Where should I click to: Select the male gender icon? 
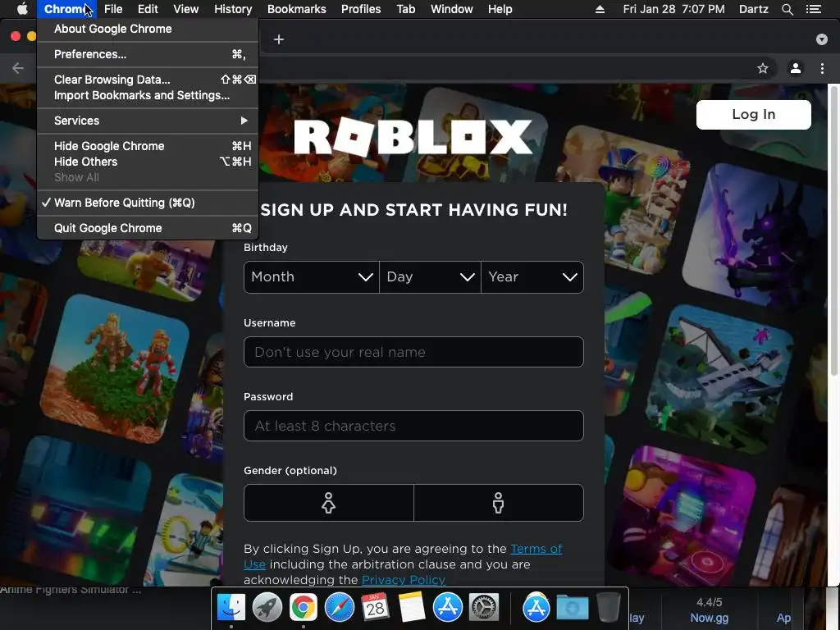point(498,503)
